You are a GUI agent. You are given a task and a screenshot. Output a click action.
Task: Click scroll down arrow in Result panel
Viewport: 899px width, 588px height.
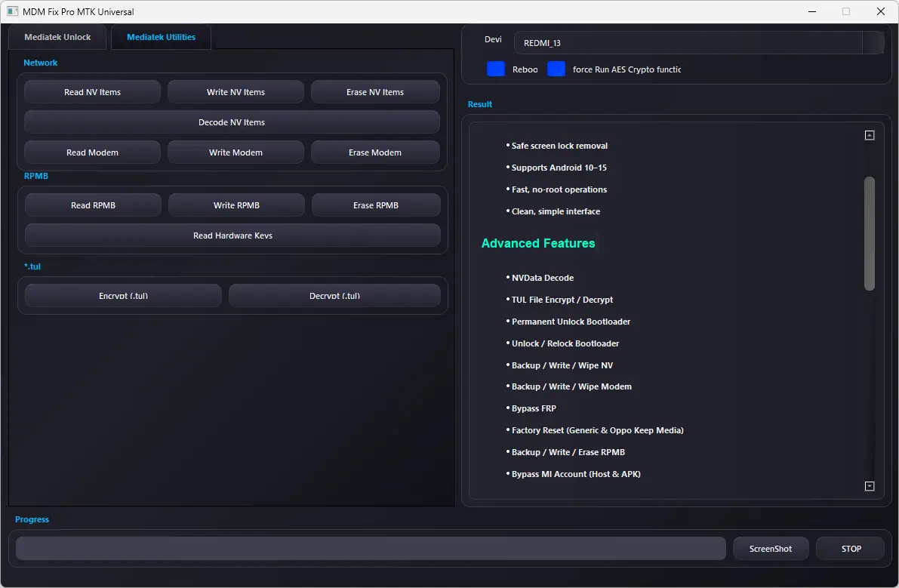[x=870, y=486]
